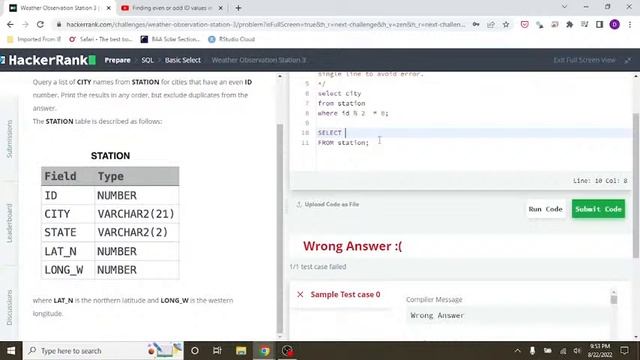
Task: Click the FROM station; code line
Action: tap(343, 143)
